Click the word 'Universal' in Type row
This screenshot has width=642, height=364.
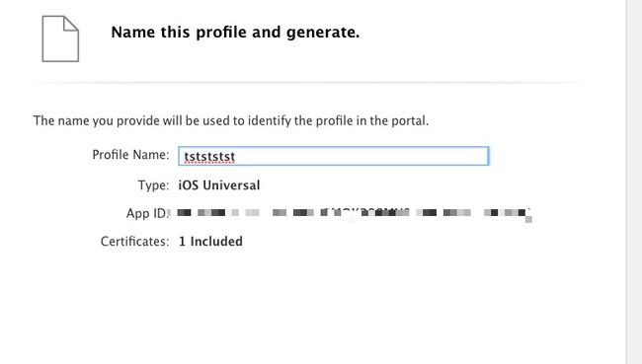[231, 185]
